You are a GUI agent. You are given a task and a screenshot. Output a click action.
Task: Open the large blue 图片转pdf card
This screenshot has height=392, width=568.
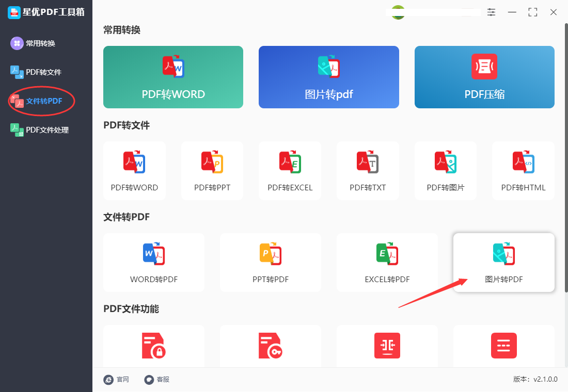tap(328, 77)
